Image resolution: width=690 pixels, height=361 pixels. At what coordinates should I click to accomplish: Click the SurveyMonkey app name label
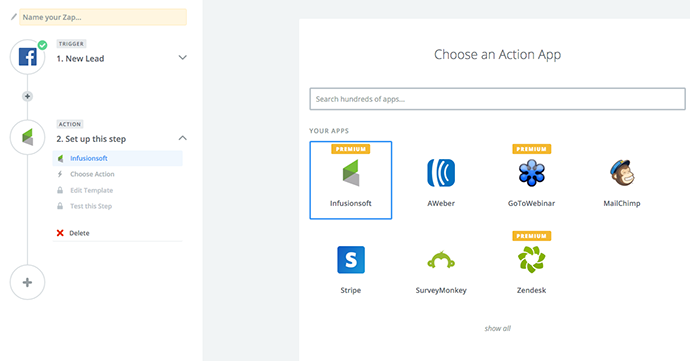coord(441,291)
